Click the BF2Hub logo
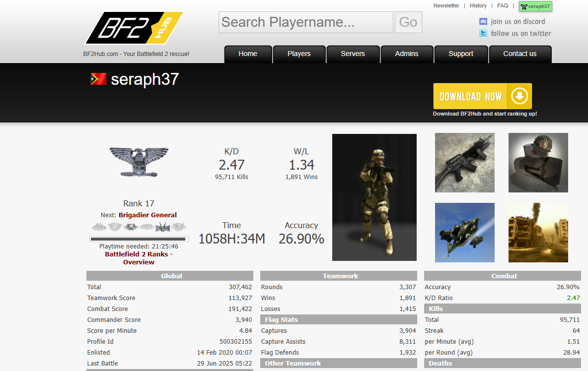 point(134,28)
